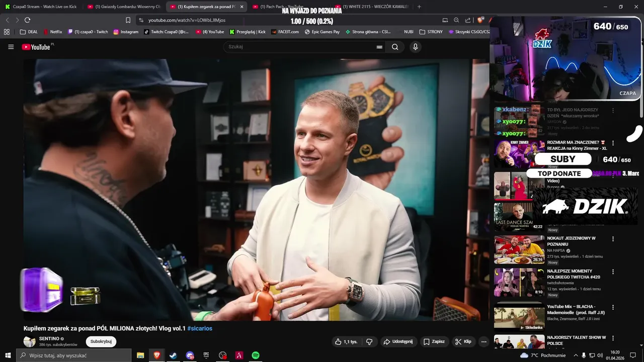Switch to WHITE 2115 WIECZÓR KAWALERSKI tab
The image size is (644, 362).
[372, 7]
